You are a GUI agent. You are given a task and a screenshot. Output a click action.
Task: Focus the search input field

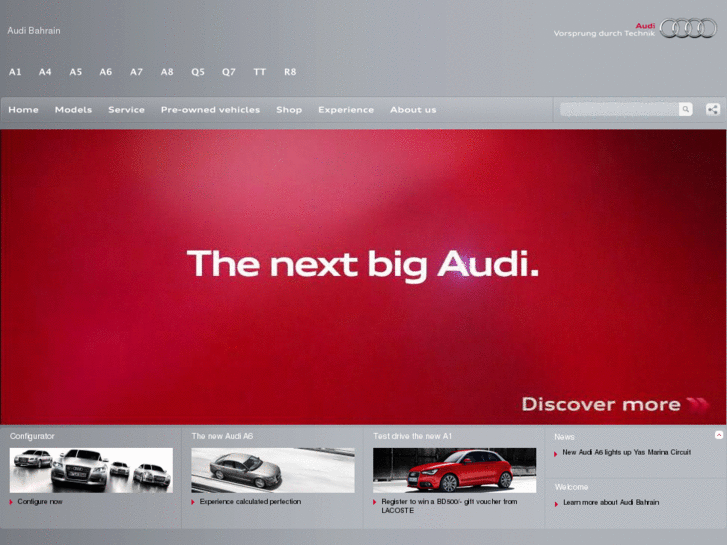pyautogui.click(x=619, y=109)
